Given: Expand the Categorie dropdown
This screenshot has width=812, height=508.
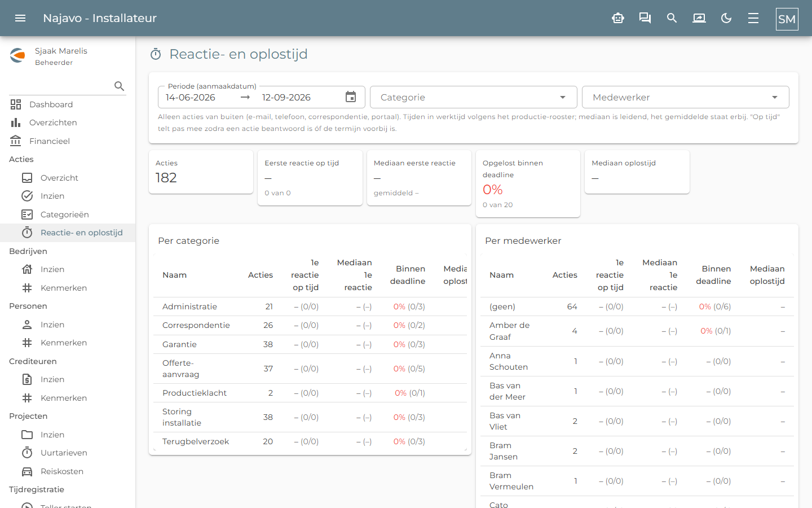Looking at the screenshot, I should pos(474,97).
